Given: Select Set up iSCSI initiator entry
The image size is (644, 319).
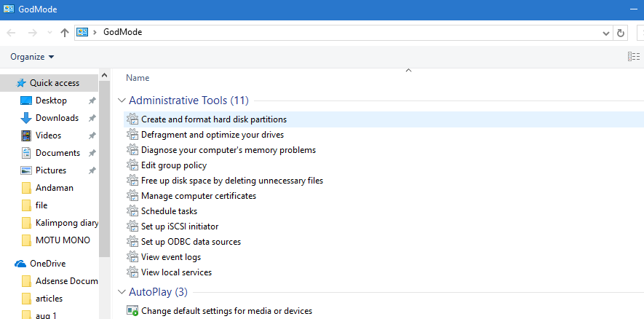Looking at the screenshot, I should (x=180, y=227).
